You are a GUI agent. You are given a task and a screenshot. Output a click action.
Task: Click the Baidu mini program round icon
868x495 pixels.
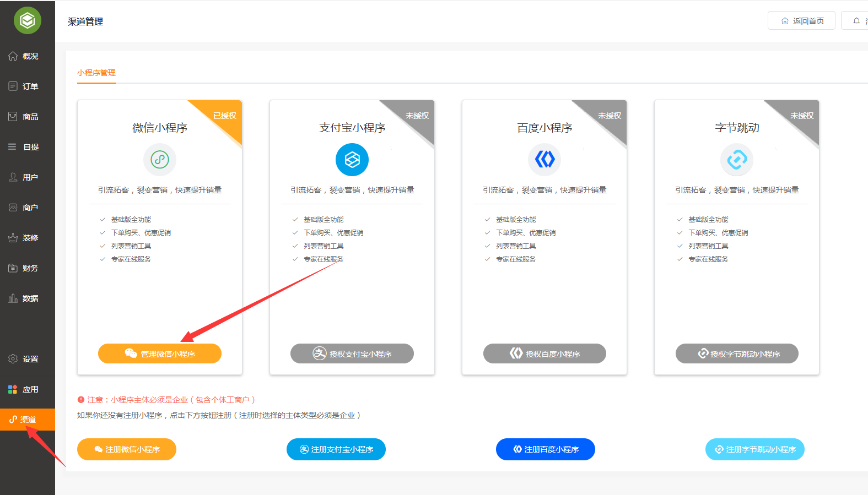pyautogui.click(x=544, y=160)
